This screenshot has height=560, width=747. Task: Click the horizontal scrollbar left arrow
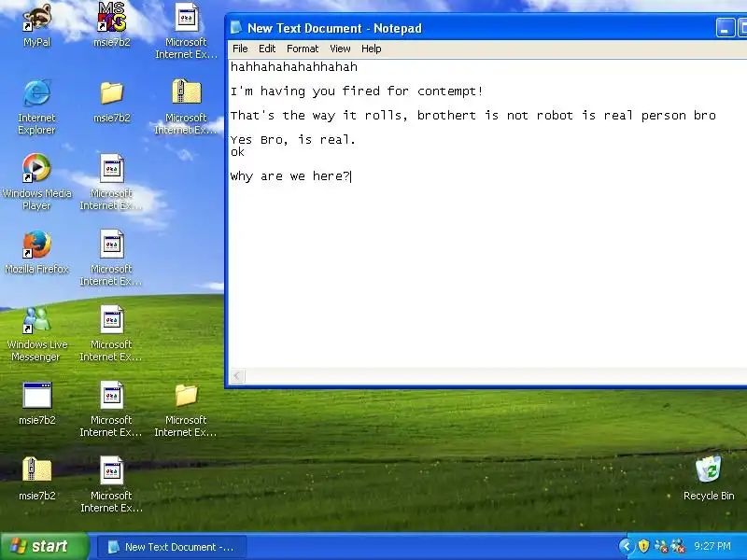pos(238,376)
